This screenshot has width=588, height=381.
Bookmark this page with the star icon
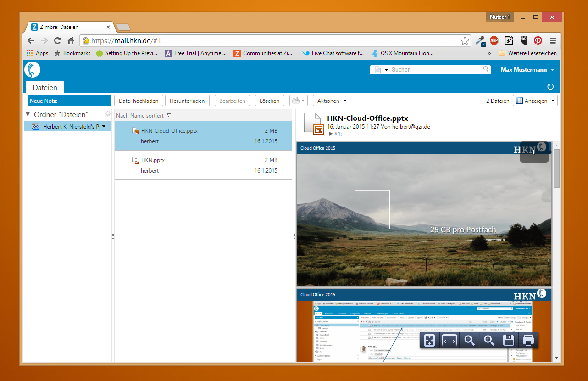tap(465, 40)
